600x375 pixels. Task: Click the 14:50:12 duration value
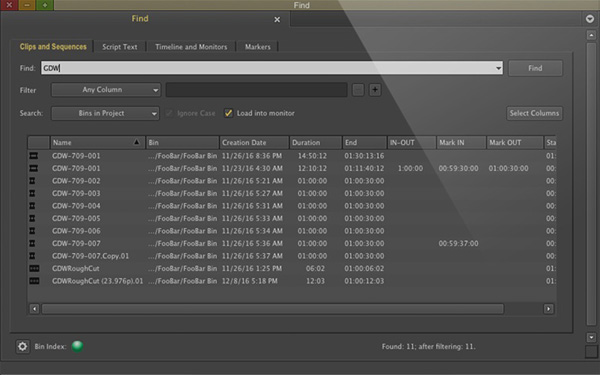click(x=312, y=156)
